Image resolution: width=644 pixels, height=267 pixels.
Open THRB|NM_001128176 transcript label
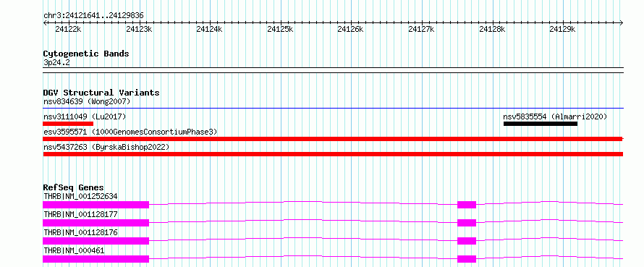click(80, 232)
